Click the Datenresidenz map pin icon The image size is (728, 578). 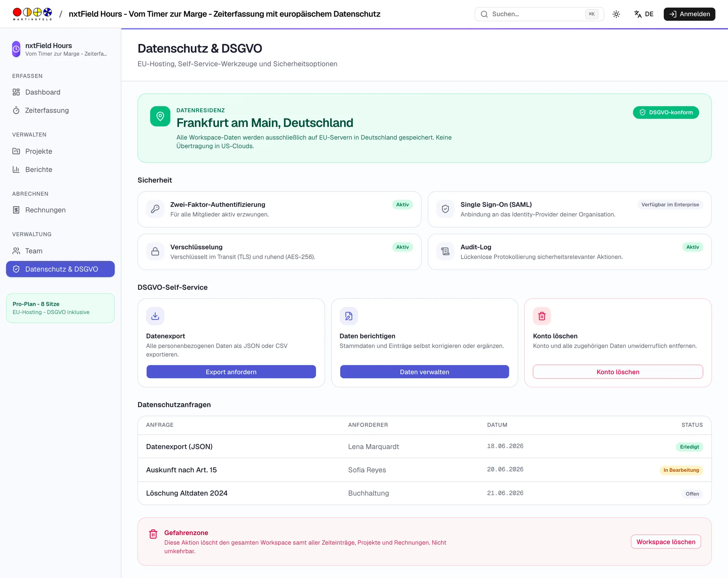pyautogui.click(x=160, y=116)
